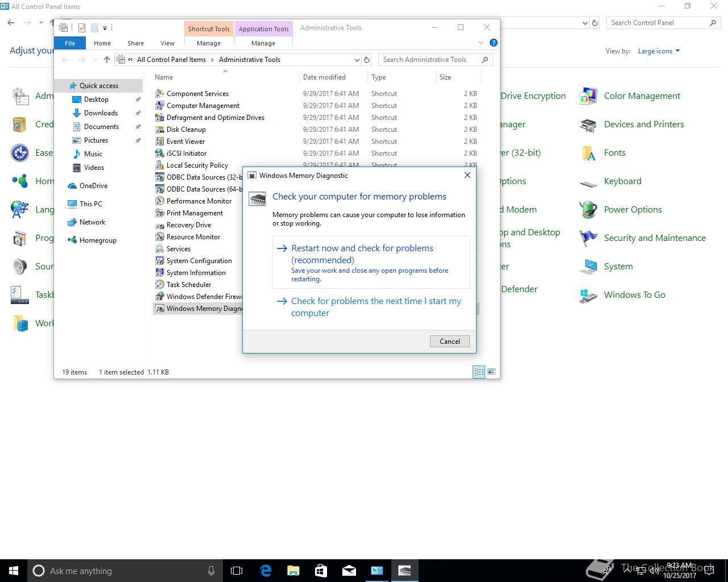This screenshot has width=728, height=582.
Task: Expand the View by Large icons dropdown
Action: (x=659, y=51)
